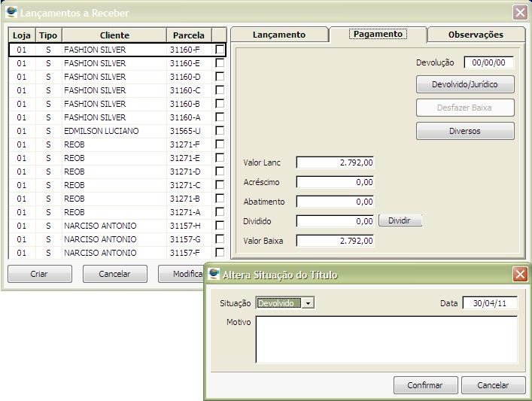
Task: Close the Altera Situação do Título dialog
Action: click(520, 275)
